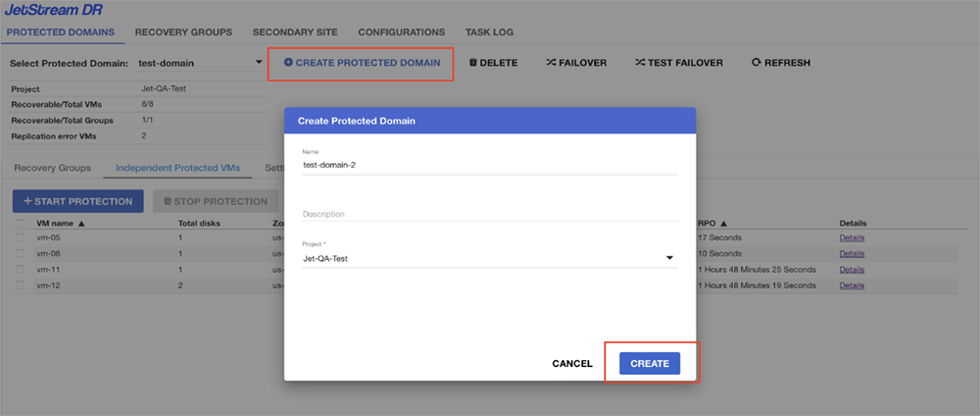Sort by VM name arrow icon
980x416 pixels.
[x=81, y=223]
